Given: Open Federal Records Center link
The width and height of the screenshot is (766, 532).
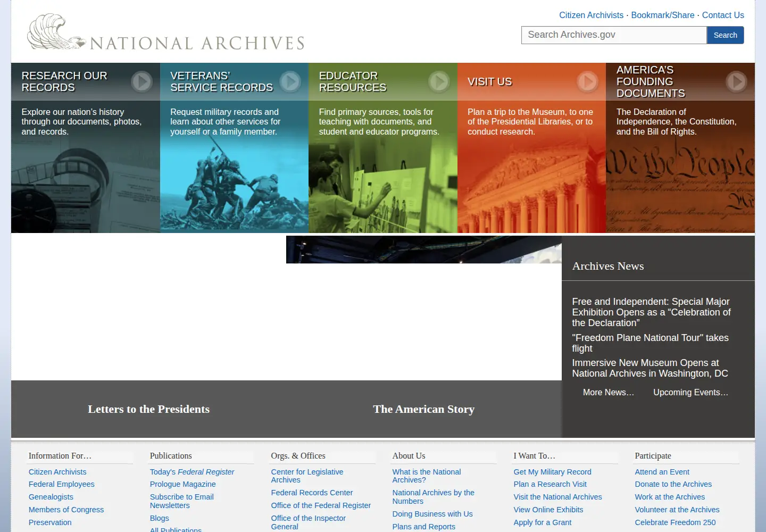Looking at the screenshot, I should click(x=312, y=493).
